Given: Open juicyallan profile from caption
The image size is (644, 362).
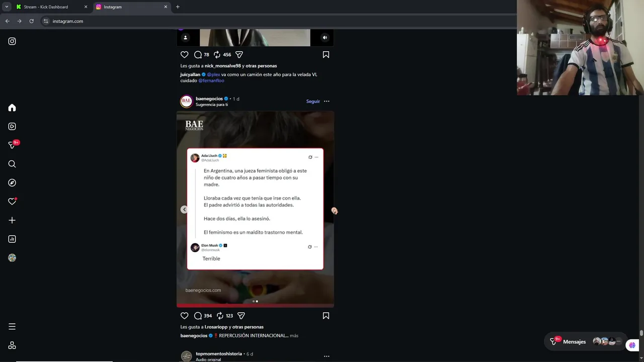Looking at the screenshot, I should [190, 74].
